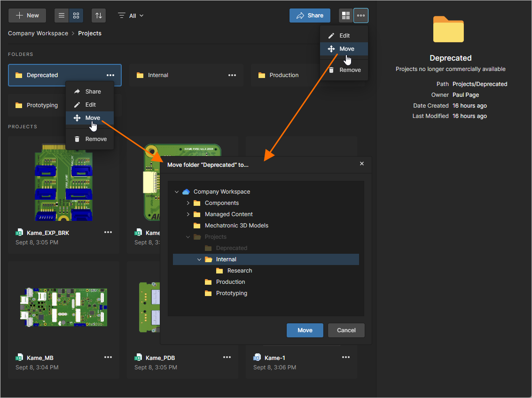Screen dimensions: 532x398
Task: Open the Deprecated folder options ellipsis
Action: 110,75
